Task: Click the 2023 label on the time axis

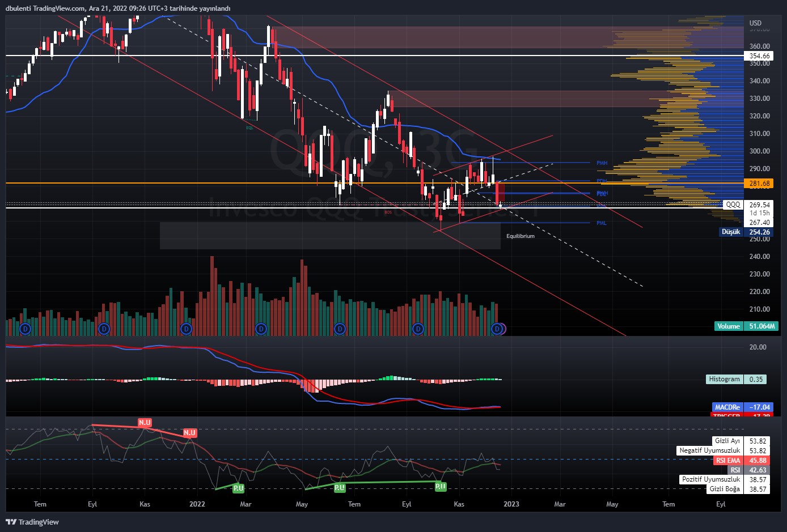Action: [x=511, y=504]
